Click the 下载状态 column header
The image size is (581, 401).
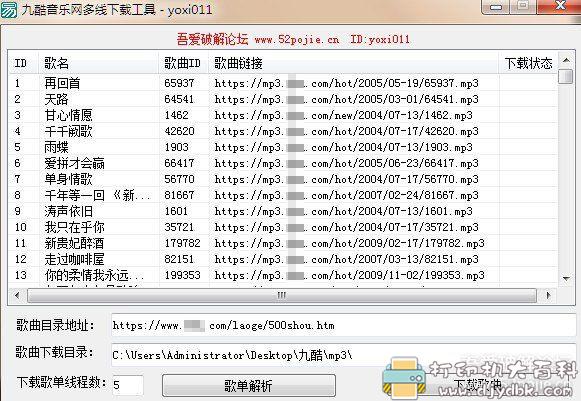(x=528, y=63)
